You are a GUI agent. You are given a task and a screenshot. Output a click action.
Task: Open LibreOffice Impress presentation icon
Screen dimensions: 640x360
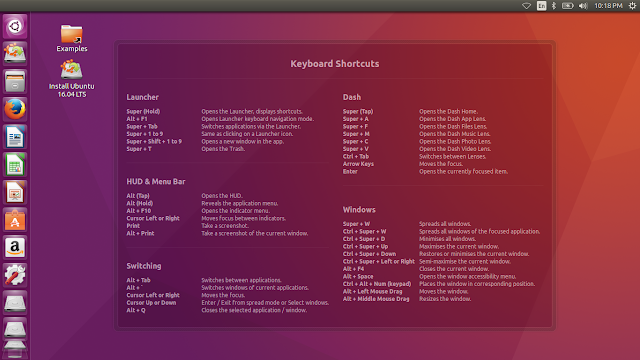(x=15, y=192)
